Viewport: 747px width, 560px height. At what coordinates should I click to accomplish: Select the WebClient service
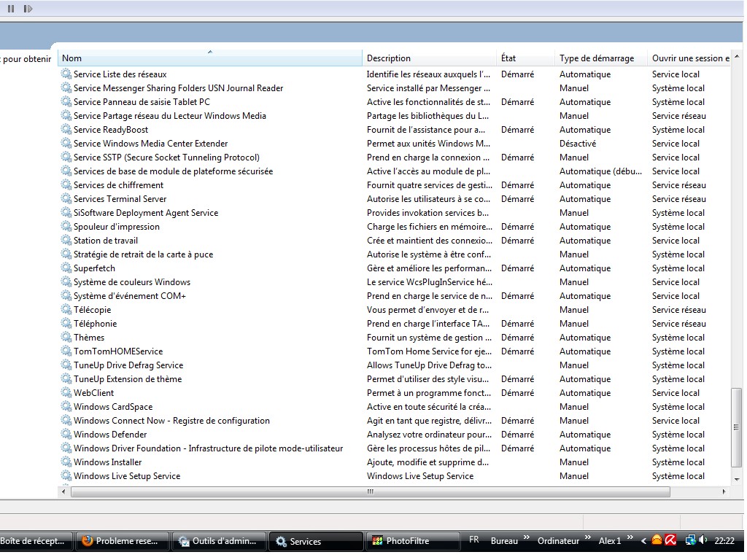94,392
